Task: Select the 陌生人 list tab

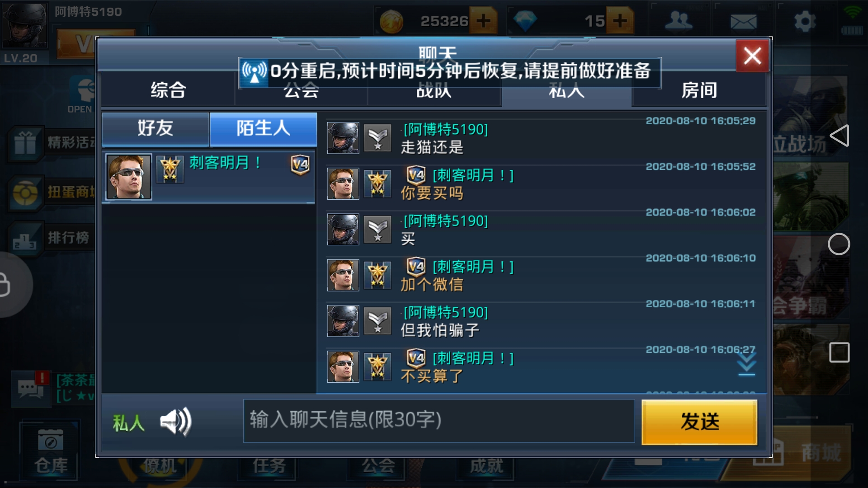Action: 263,128
